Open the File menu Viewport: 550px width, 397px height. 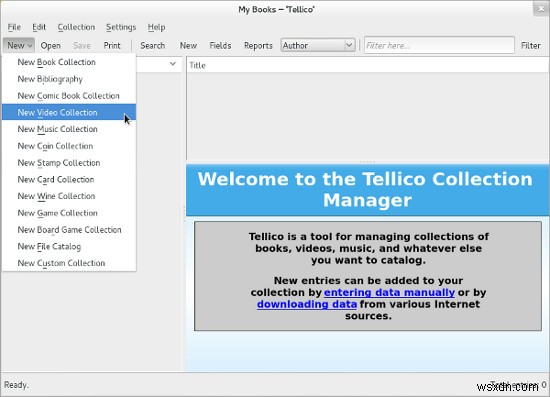click(x=14, y=27)
